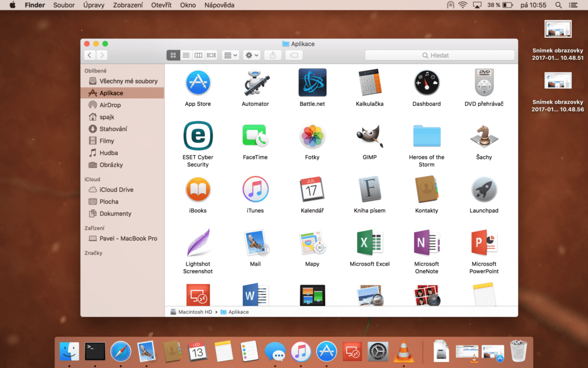Select the FaceTime app icon
The image size is (588, 368).
[255, 136]
